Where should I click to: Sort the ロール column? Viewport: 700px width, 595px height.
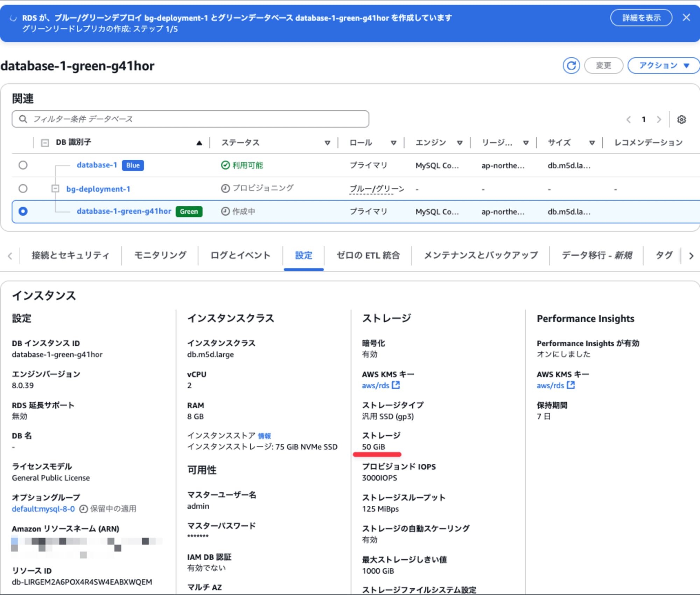[x=393, y=143]
